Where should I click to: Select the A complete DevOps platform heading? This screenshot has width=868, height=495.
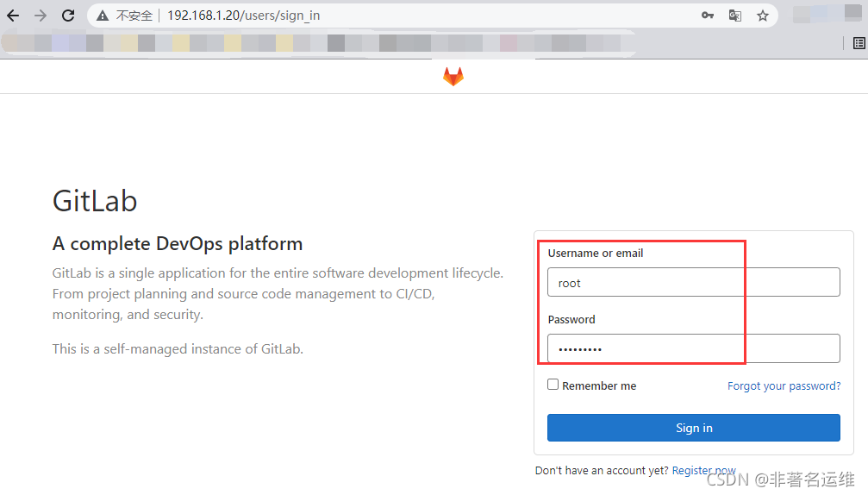[178, 244]
